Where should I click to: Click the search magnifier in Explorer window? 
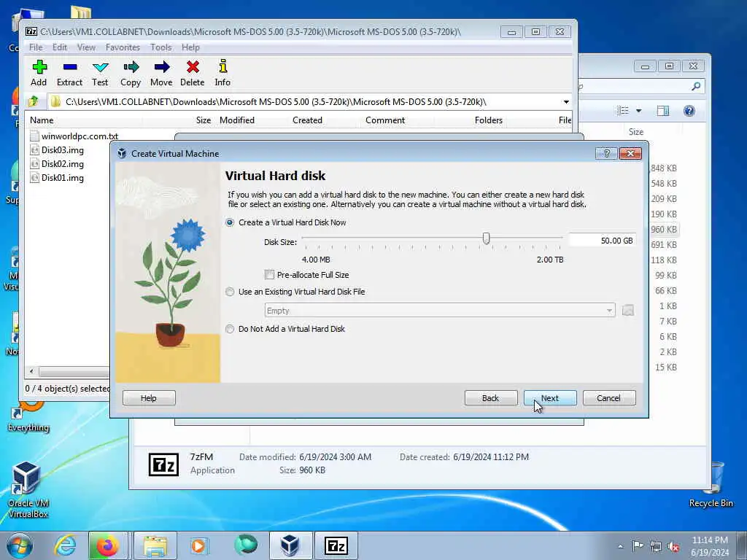[x=696, y=86]
